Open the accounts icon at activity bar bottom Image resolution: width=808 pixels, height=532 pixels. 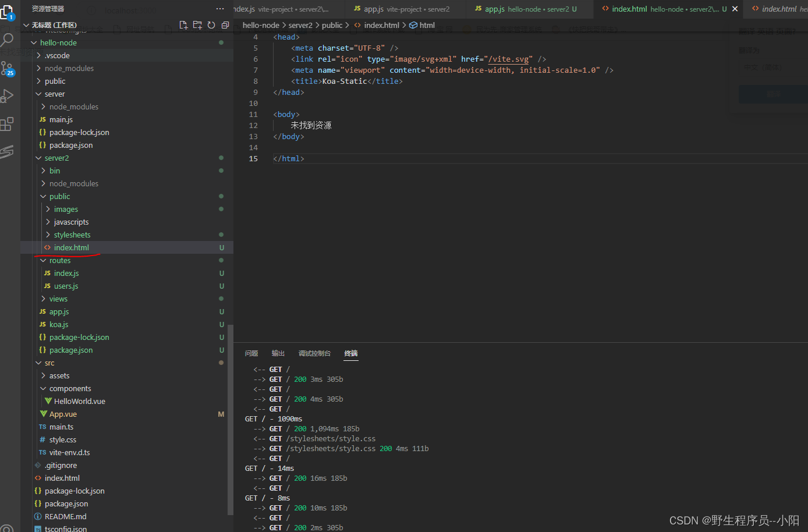7,529
